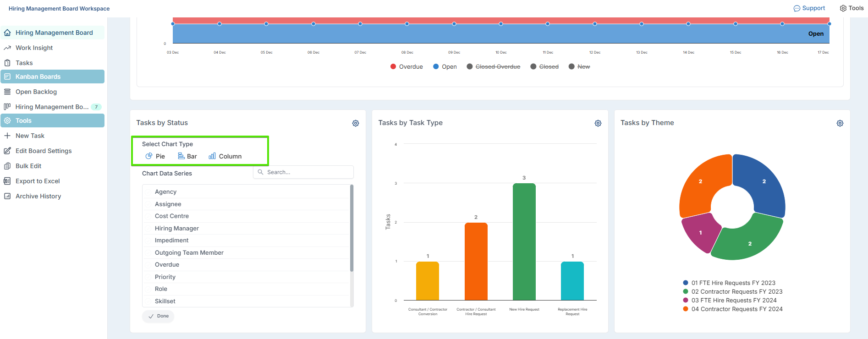Screen dimensions: 868x339
Task: Select the Pie chart type icon
Action: tap(149, 156)
